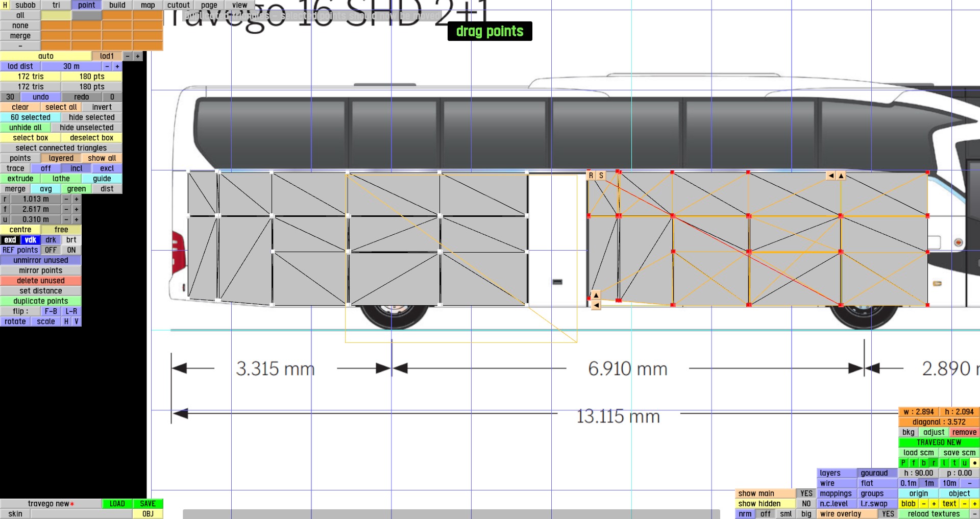Viewport: 980px width, 519px height.
Task: Click the skin name field
Action: click(82, 514)
